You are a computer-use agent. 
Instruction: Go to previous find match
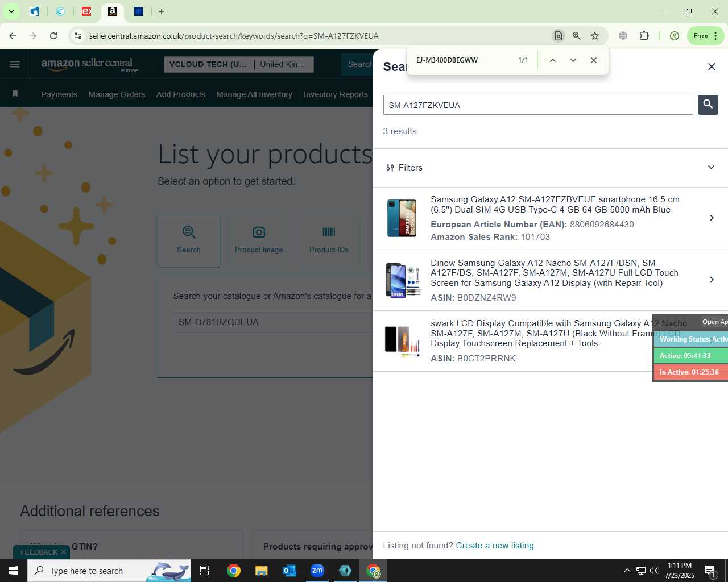click(552, 60)
